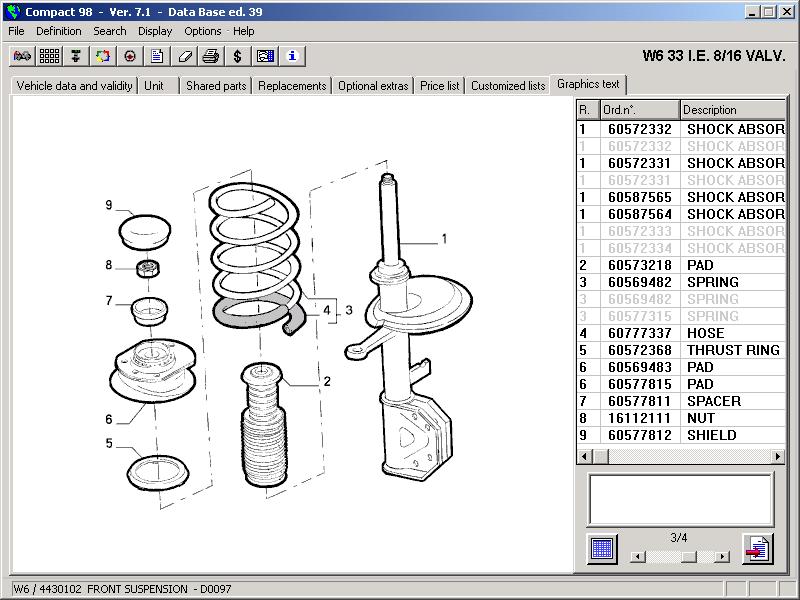This screenshot has width=800, height=600.
Task: Open the Definition menu
Action: coord(59,31)
